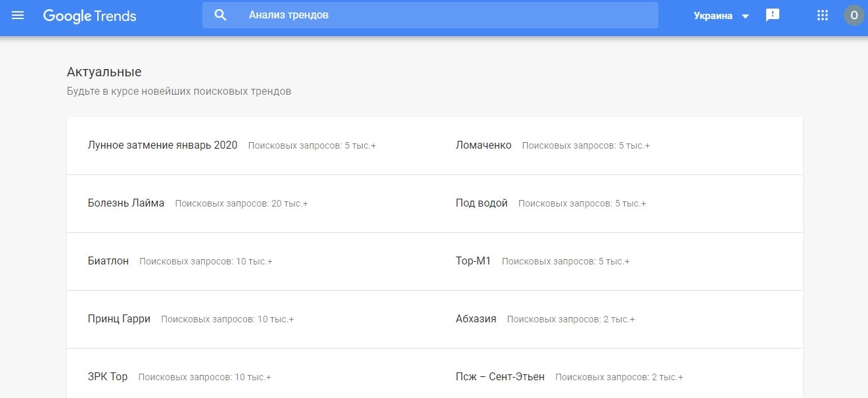Click query count next to Под водой

coord(582,204)
